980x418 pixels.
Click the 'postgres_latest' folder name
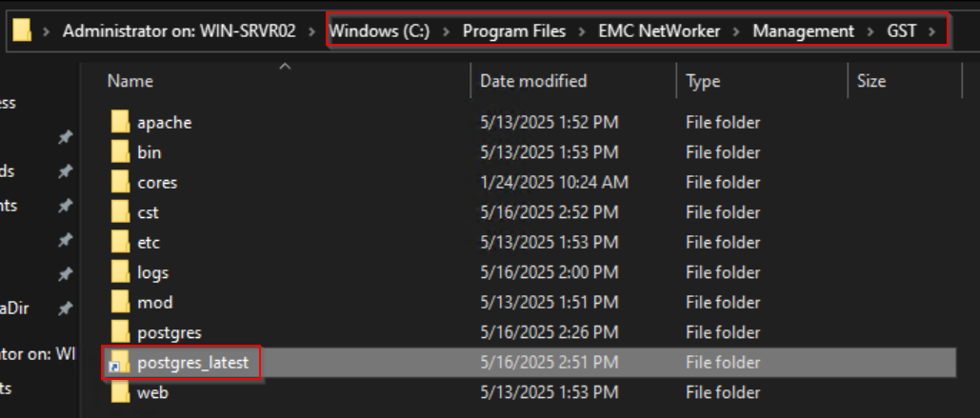point(193,363)
